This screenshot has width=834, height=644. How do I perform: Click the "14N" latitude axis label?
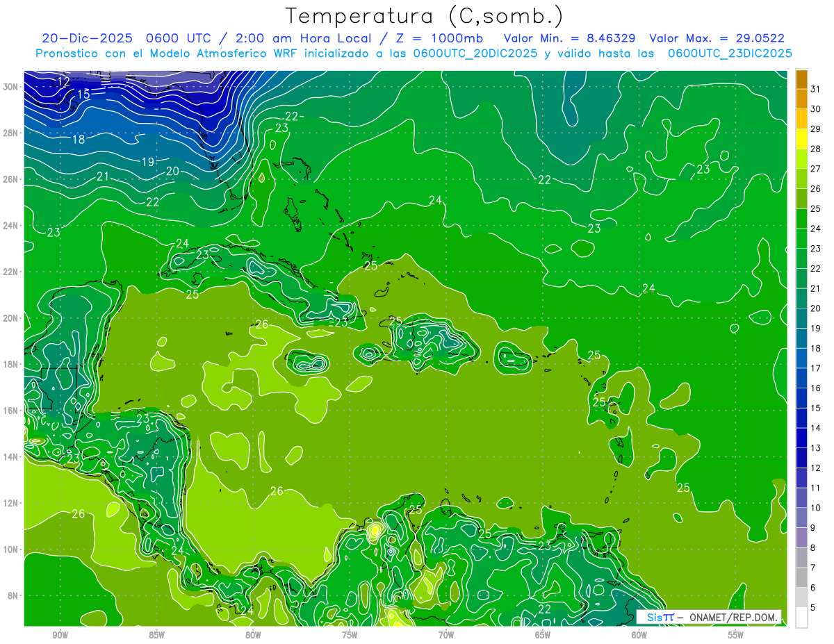[10, 456]
